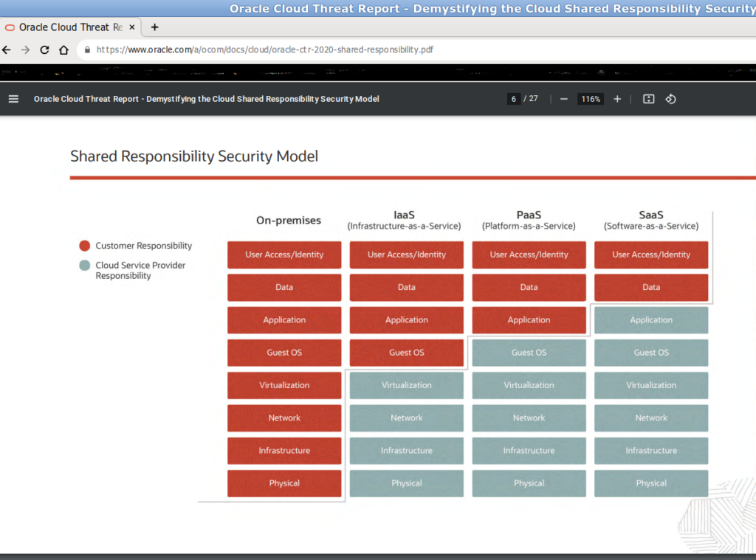
Task: Click the SaaS "User Access/Identity" box
Action: 651,255
